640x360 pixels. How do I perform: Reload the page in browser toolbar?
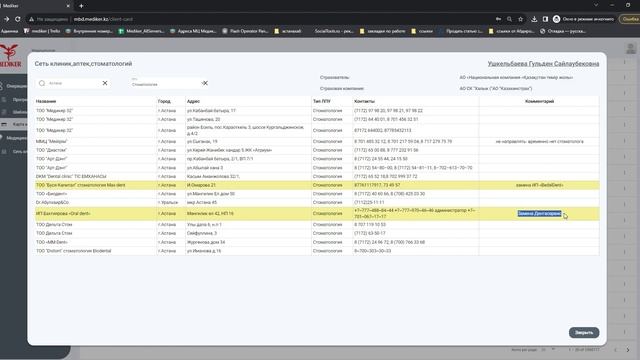(18, 19)
